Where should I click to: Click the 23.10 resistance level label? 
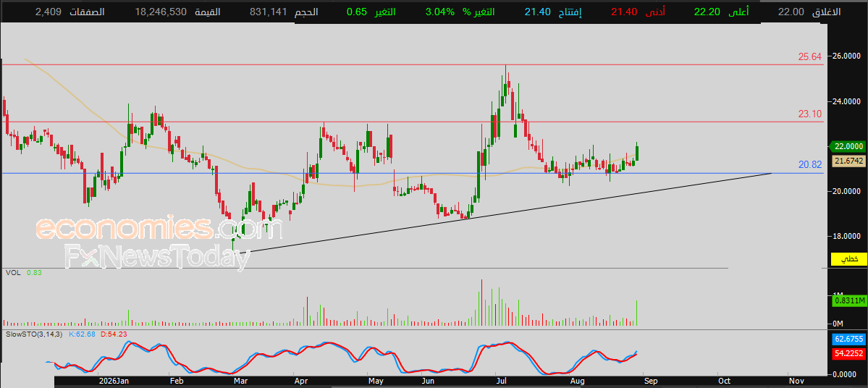pos(809,114)
